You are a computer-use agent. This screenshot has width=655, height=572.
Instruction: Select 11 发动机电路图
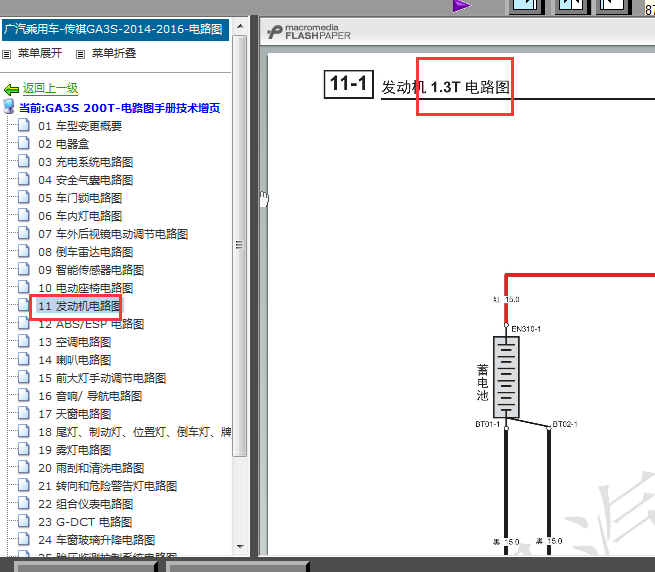pyautogui.click(x=79, y=306)
